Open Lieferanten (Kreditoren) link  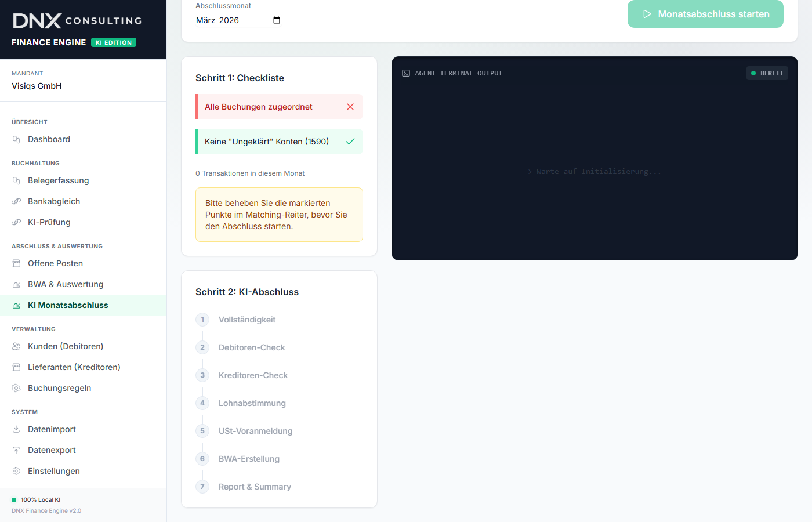(x=74, y=368)
